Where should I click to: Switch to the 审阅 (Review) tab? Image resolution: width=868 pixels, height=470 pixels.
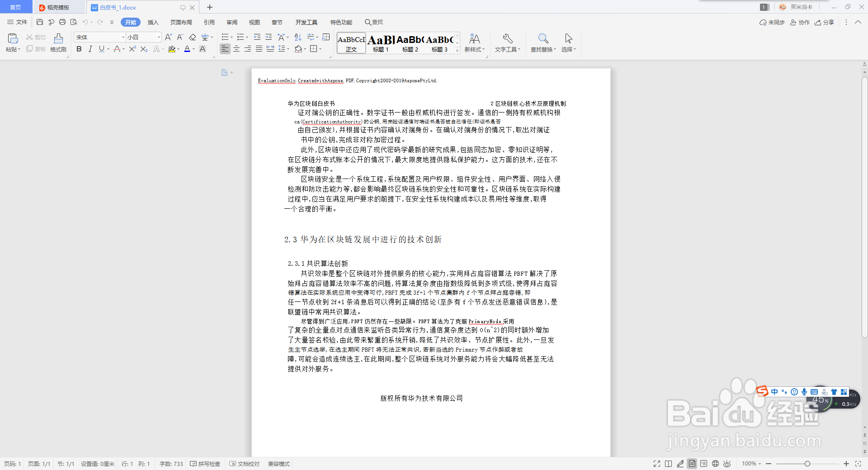pyautogui.click(x=232, y=22)
